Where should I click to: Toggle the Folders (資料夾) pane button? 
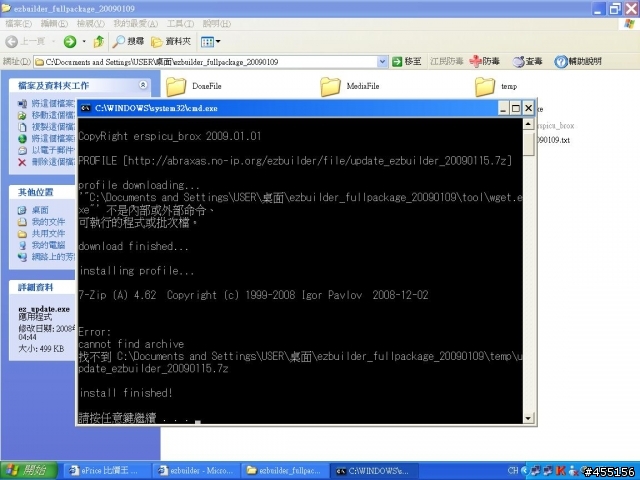pos(171,41)
